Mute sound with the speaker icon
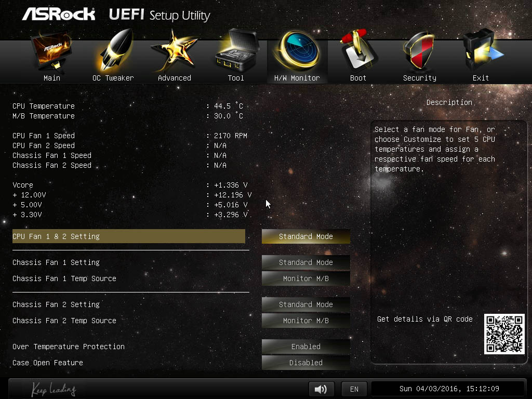532x399 pixels. click(321, 389)
